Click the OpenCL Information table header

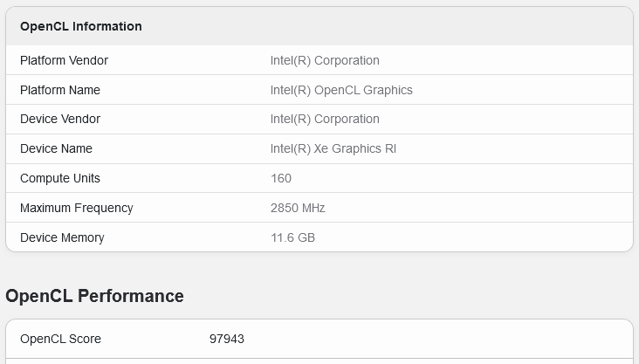tap(80, 26)
